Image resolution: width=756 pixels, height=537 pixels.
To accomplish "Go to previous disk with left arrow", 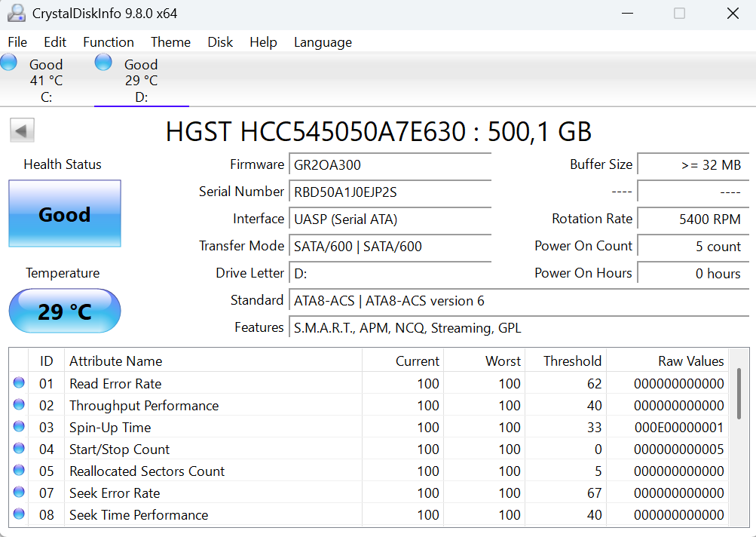I will pos(22,130).
